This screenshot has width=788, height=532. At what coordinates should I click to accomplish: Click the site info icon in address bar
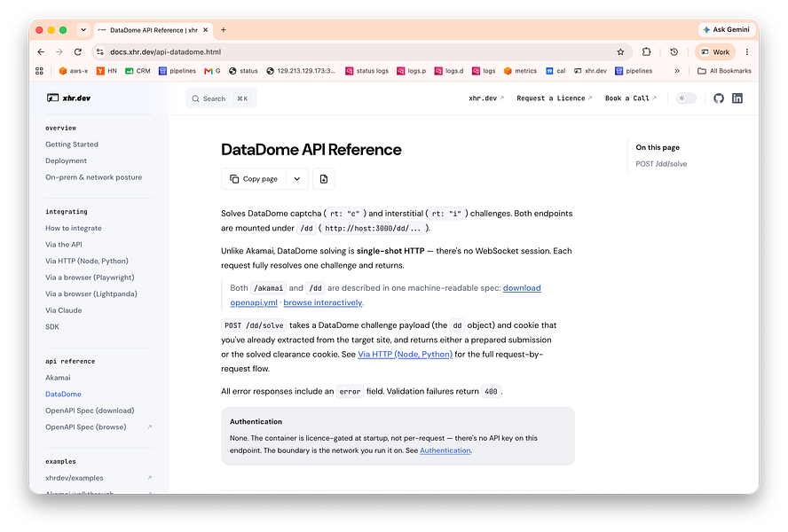coord(100,51)
